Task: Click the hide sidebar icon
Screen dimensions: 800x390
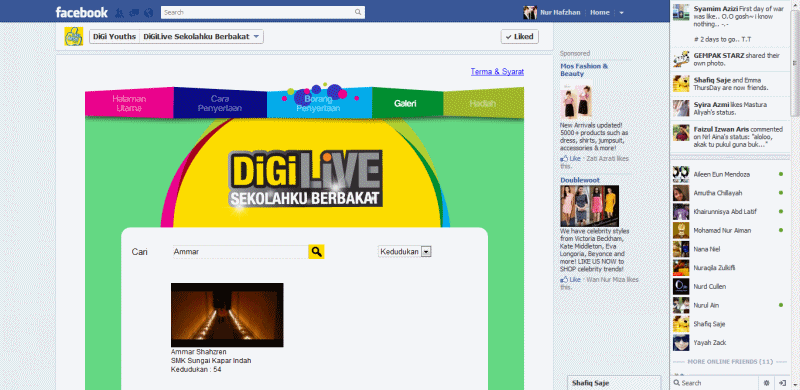Action: tap(782, 382)
